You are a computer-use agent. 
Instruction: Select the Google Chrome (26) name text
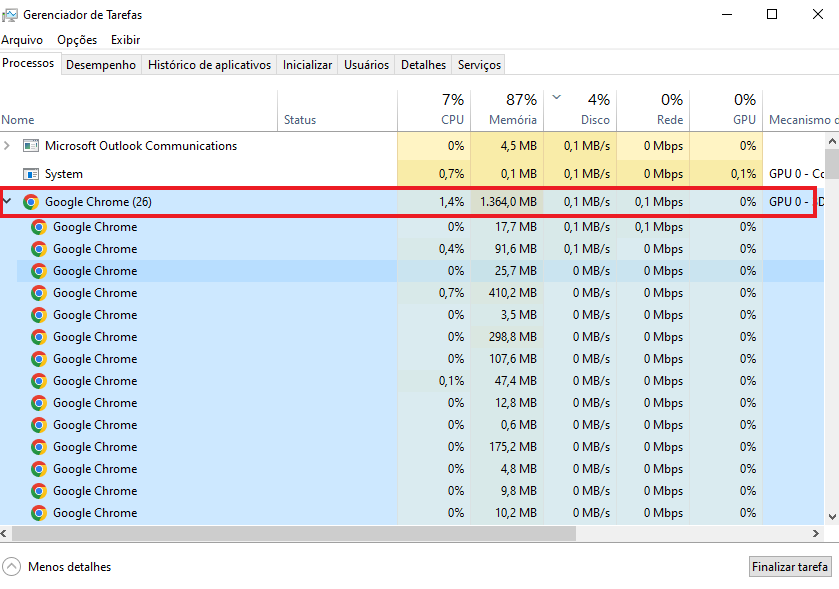pyautogui.click(x=98, y=202)
